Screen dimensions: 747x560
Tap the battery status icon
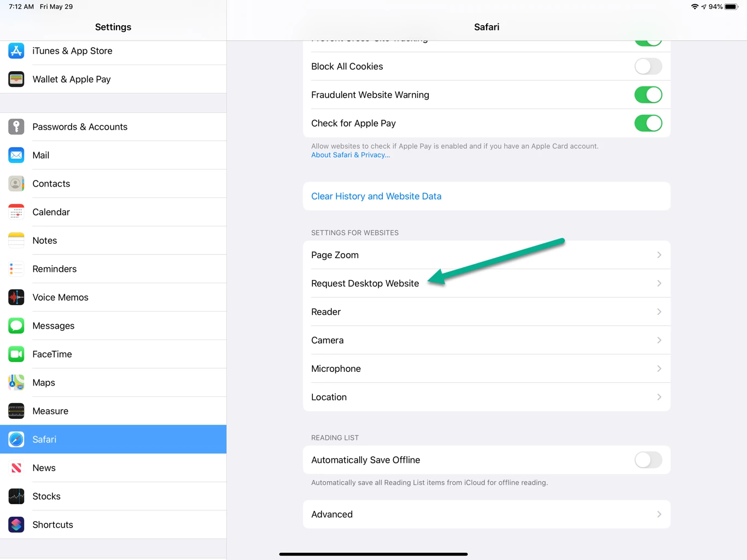[732, 7]
